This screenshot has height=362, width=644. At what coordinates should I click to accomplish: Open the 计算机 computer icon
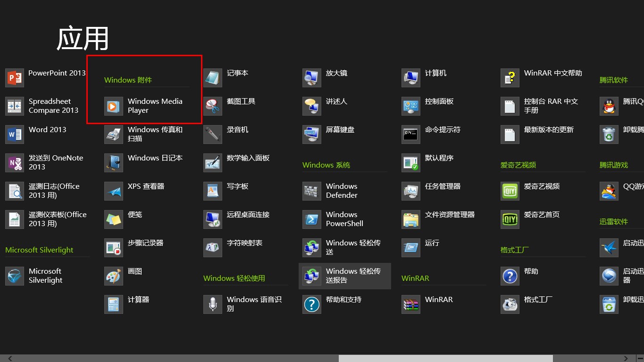[411, 78]
